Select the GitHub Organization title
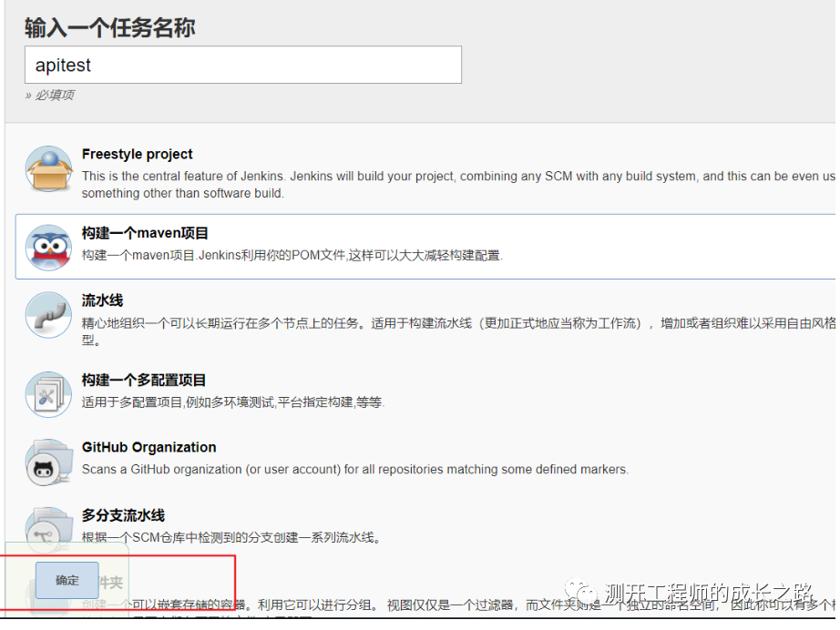The height and width of the screenshot is (630, 840). tap(149, 448)
